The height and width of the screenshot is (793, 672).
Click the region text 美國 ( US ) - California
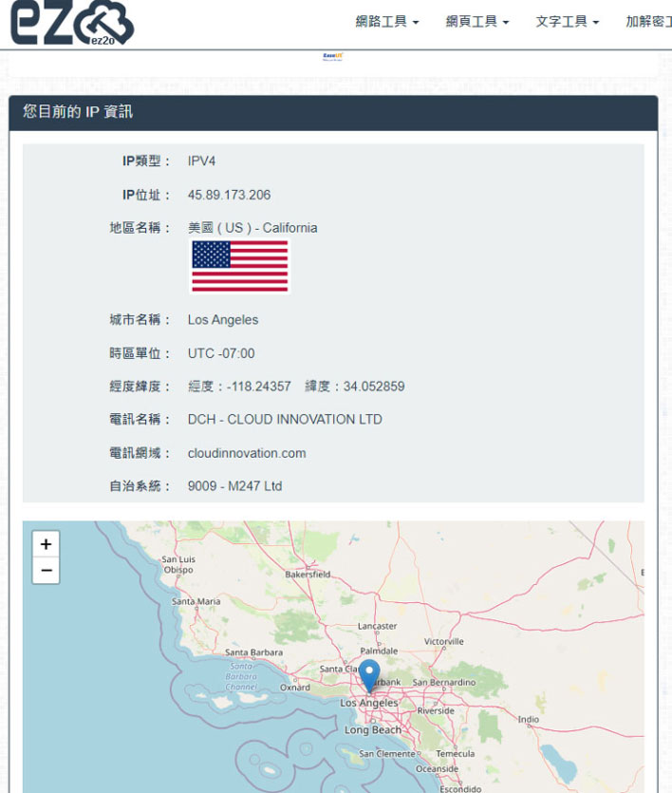252,228
